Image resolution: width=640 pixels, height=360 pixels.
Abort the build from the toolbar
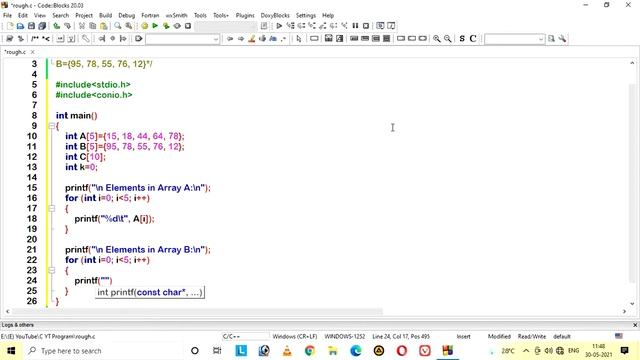[188, 26]
